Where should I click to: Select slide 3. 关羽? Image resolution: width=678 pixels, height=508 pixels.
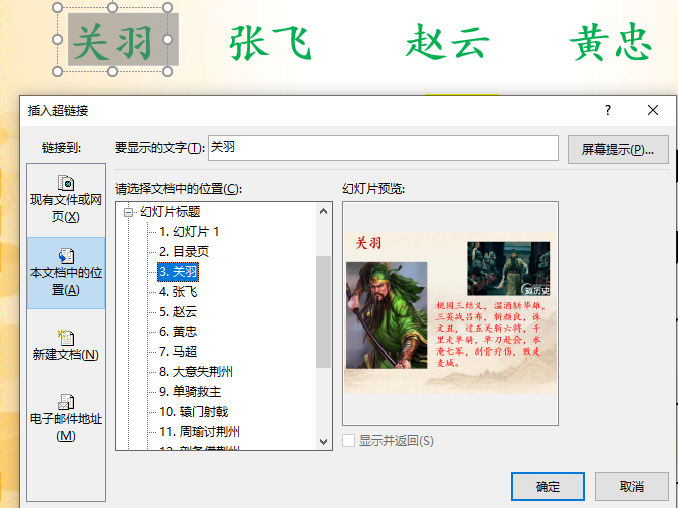tap(178, 272)
